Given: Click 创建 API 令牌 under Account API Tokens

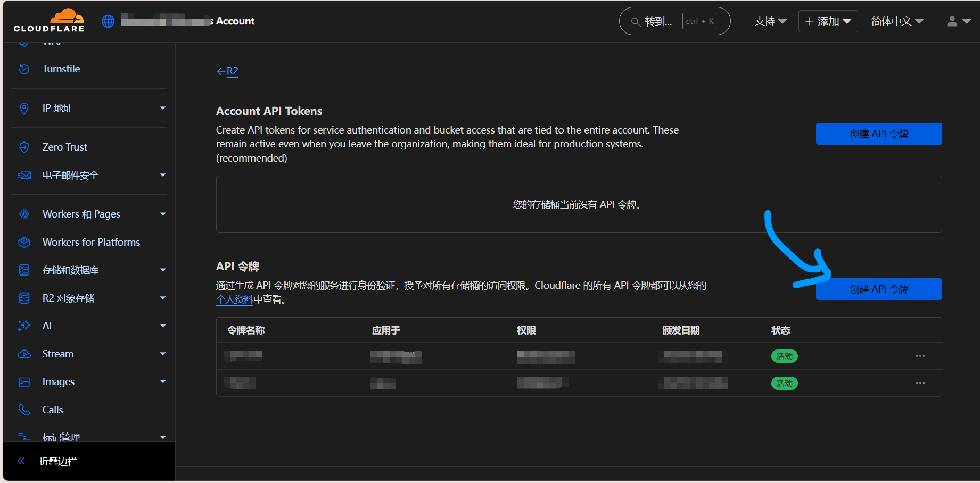Looking at the screenshot, I should click(x=878, y=134).
